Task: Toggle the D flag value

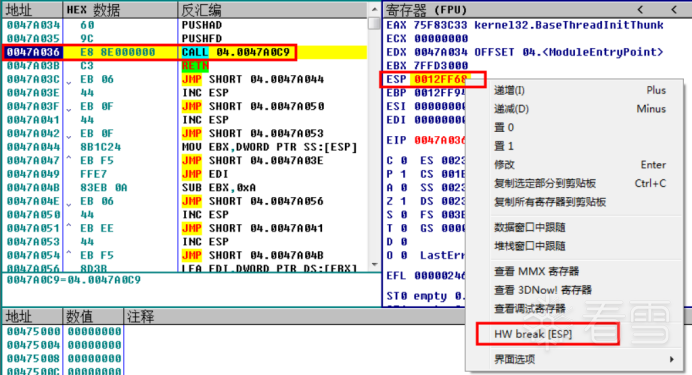Action: tap(404, 242)
